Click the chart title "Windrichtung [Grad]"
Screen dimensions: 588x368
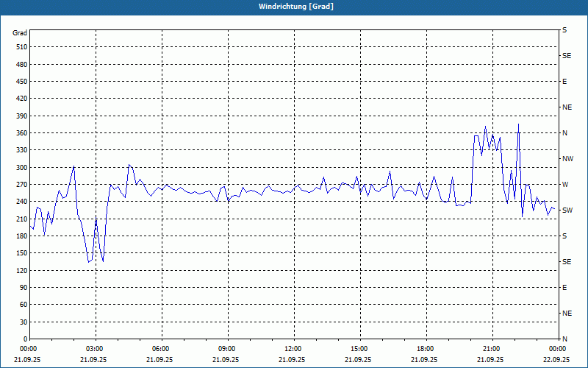coord(296,7)
